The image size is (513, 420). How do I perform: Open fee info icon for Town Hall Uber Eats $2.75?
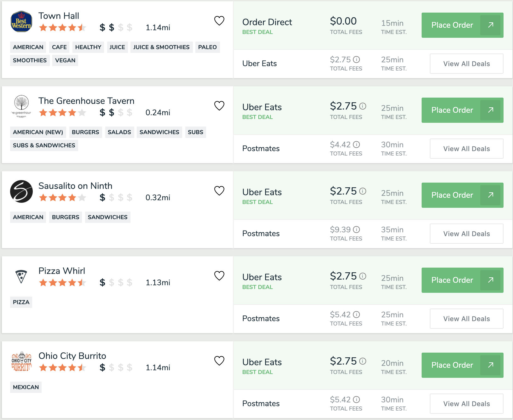[356, 60]
